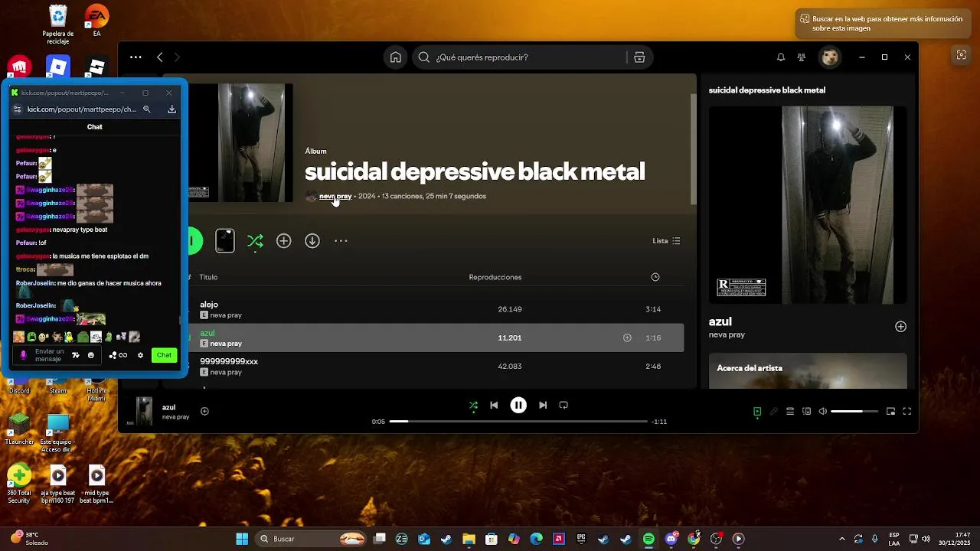Viewport: 980px width, 551px height.
Task: Open the play queue
Action: point(790,412)
